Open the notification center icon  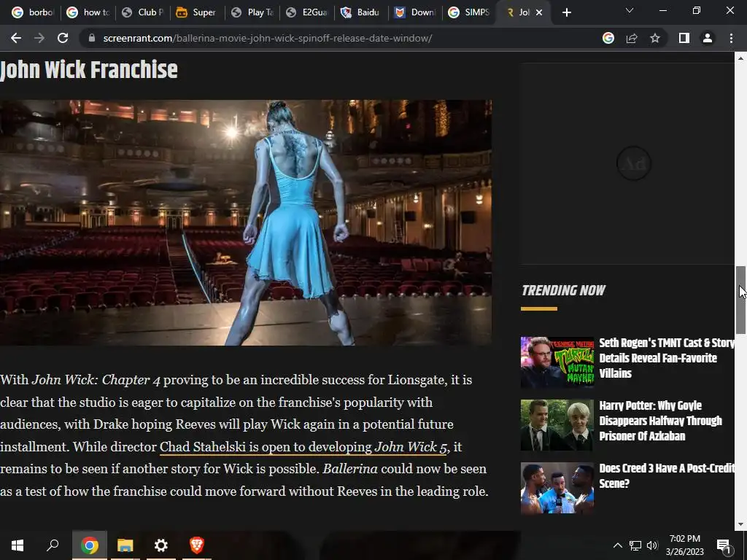(x=724, y=545)
